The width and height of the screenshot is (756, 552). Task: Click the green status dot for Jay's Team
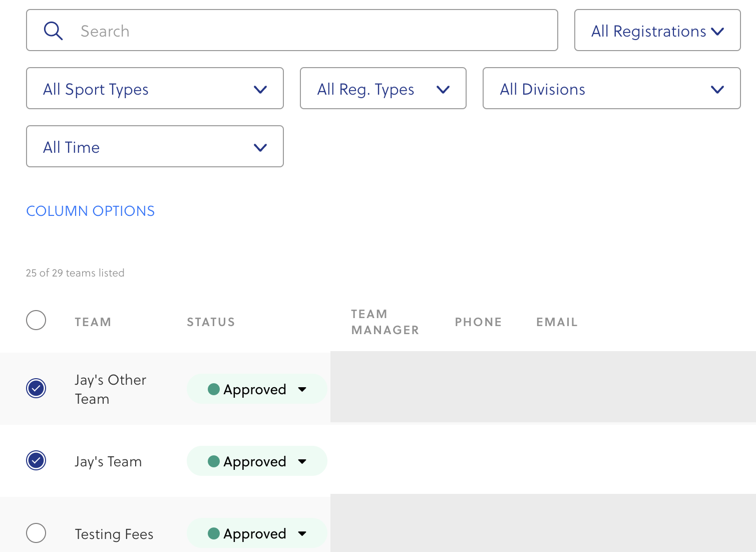coord(214,461)
